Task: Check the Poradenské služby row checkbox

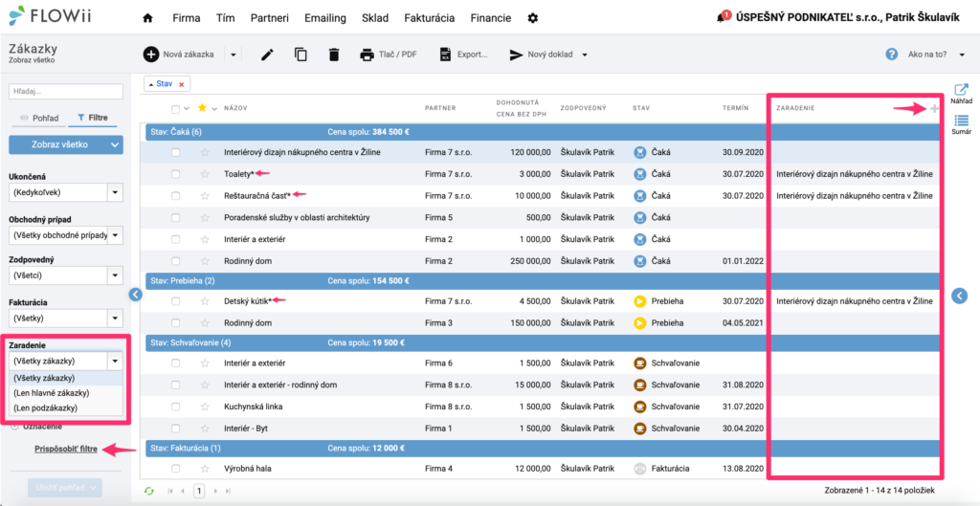Action: coord(176,217)
